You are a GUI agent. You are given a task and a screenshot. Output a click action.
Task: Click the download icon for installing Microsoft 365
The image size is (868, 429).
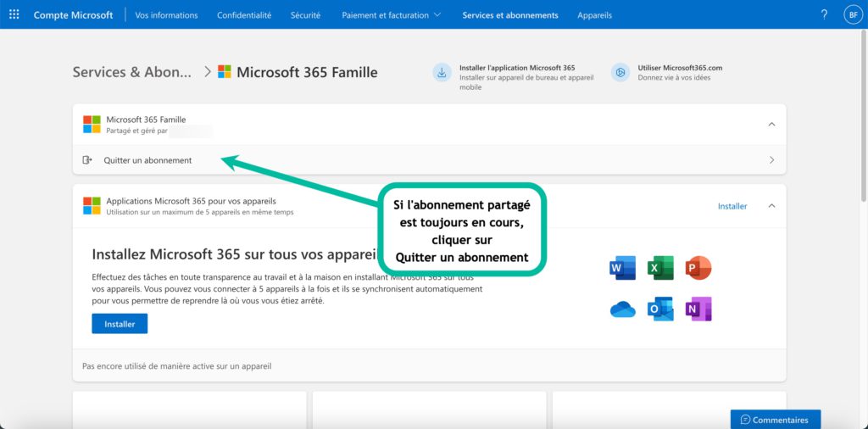pos(442,73)
